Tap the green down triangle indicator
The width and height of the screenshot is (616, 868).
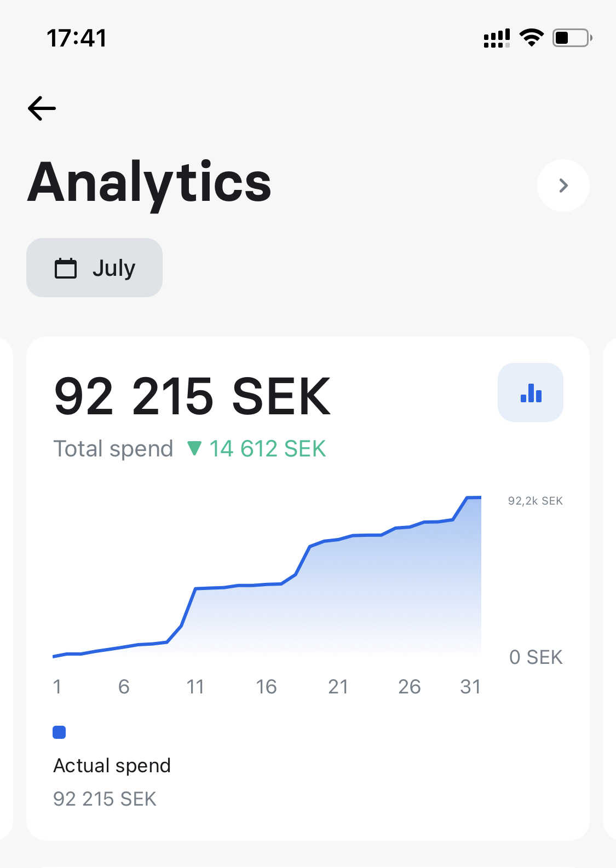194,449
